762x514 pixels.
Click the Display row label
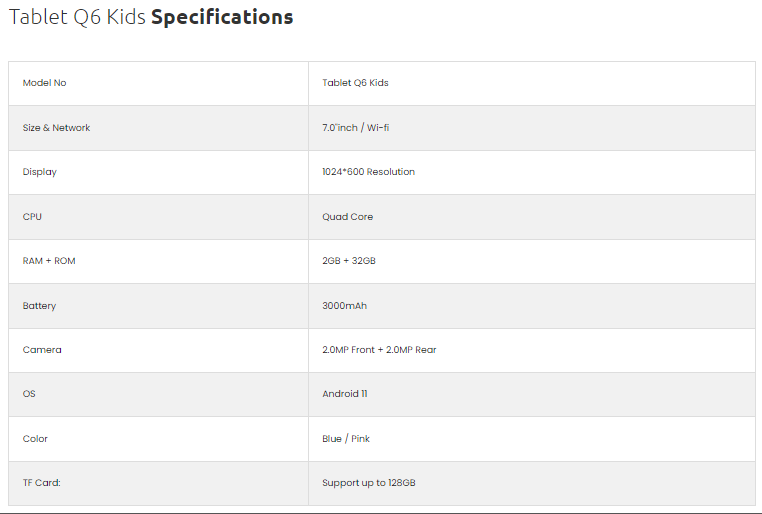40,172
